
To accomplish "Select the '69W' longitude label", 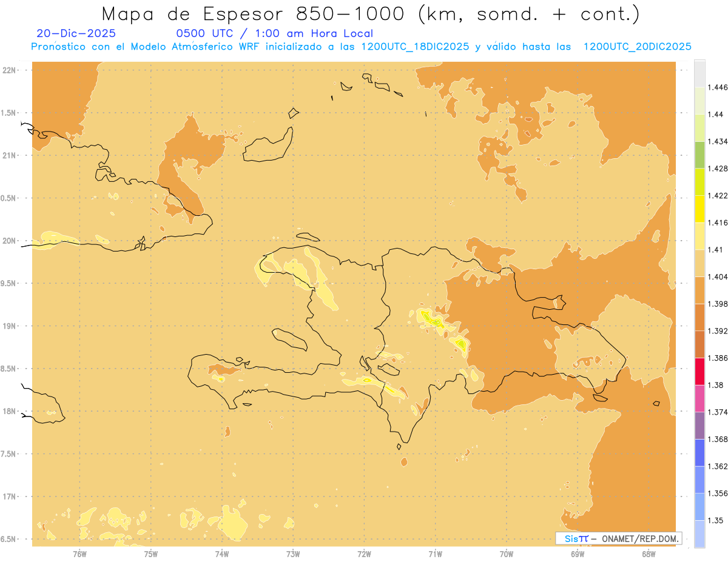I will pyautogui.click(x=578, y=554).
